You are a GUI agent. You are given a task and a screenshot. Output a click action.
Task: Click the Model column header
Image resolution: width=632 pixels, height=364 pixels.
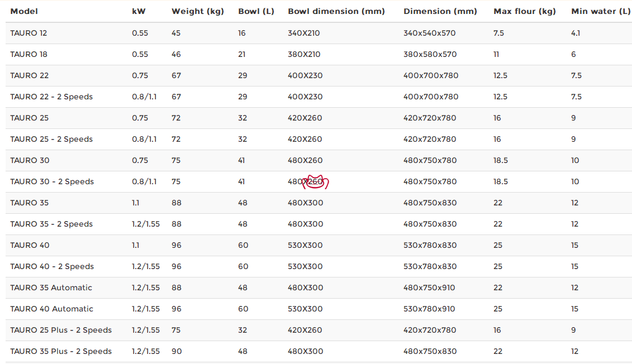24,11
